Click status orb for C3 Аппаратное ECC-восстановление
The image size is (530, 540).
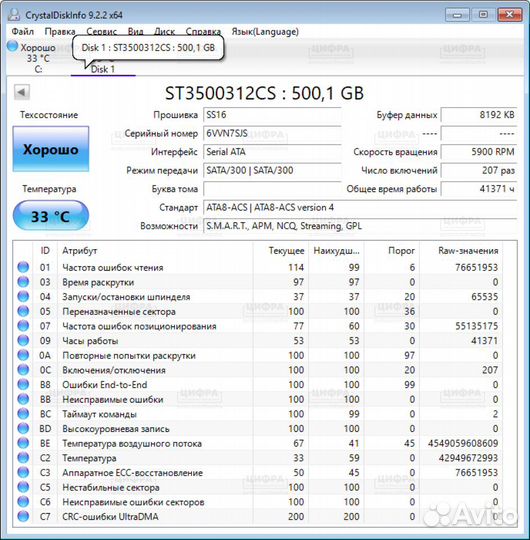[23, 472]
